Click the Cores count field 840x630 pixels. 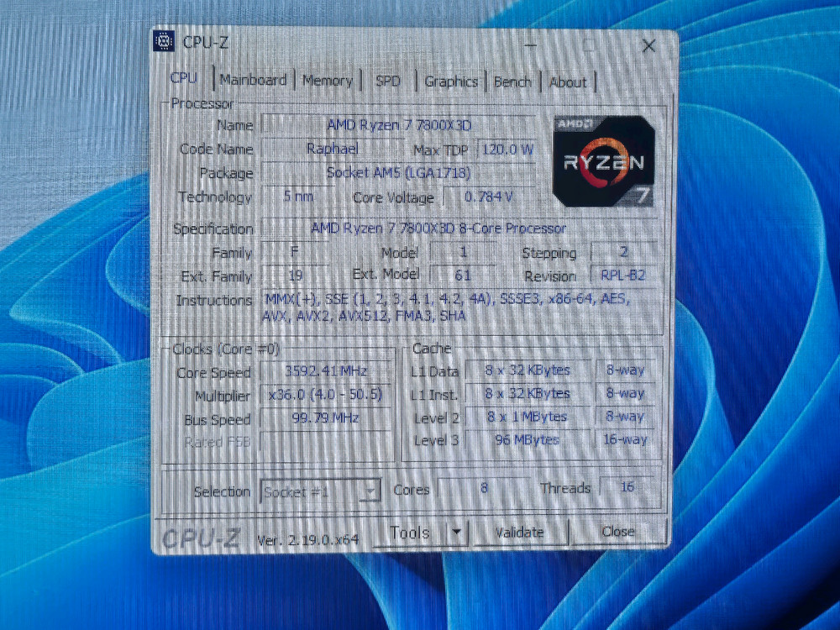pyautogui.click(x=486, y=489)
